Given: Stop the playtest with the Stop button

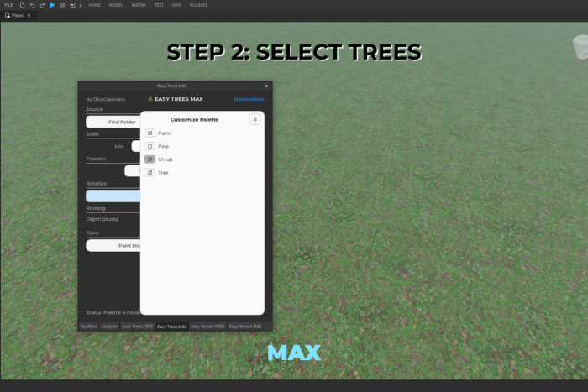Looking at the screenshot, I should click(x=63, y=5).
